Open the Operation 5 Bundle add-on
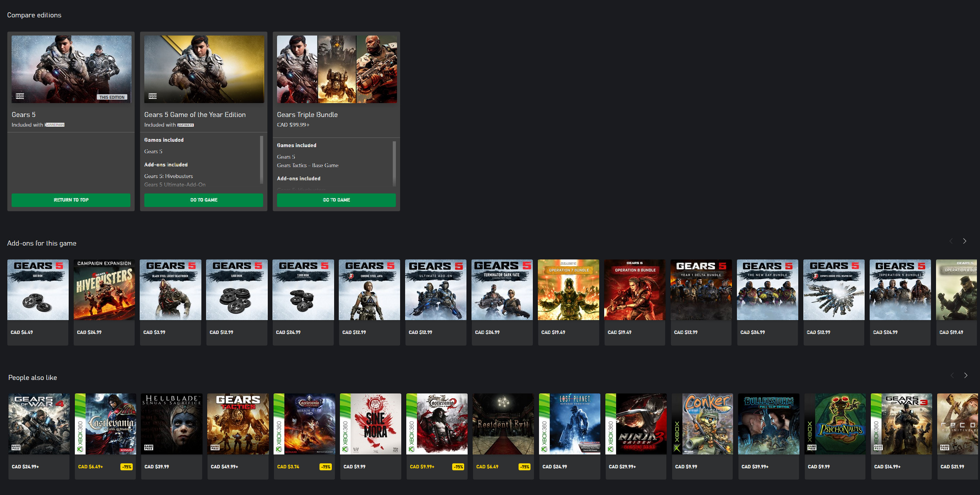Screen dimensions: 980x495 [x=901, y=302]
